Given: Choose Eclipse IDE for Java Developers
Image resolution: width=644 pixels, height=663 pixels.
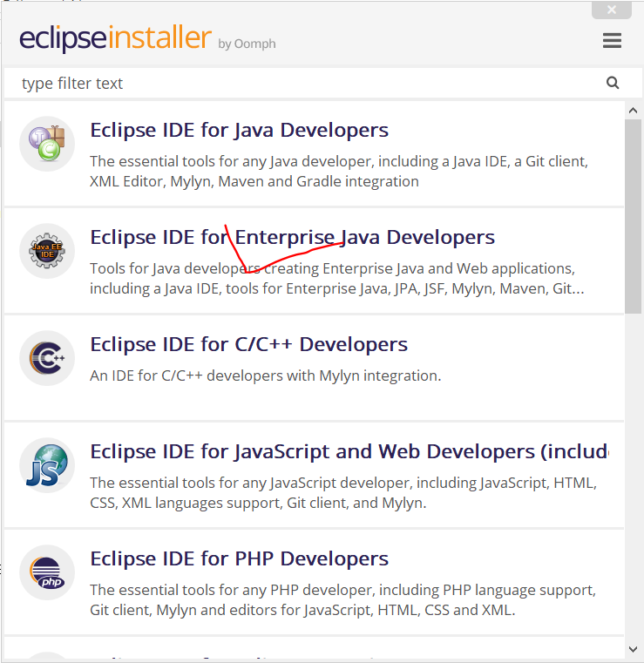Looking at the screenshot, I should pyautogui.click(x=239, y=130).
